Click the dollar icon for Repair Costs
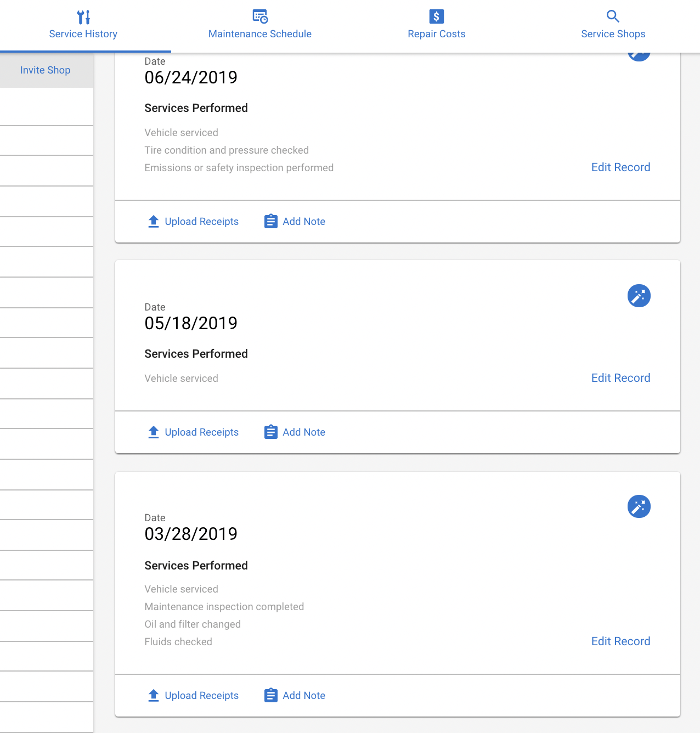The image size is (700, 733). point(437,16)
